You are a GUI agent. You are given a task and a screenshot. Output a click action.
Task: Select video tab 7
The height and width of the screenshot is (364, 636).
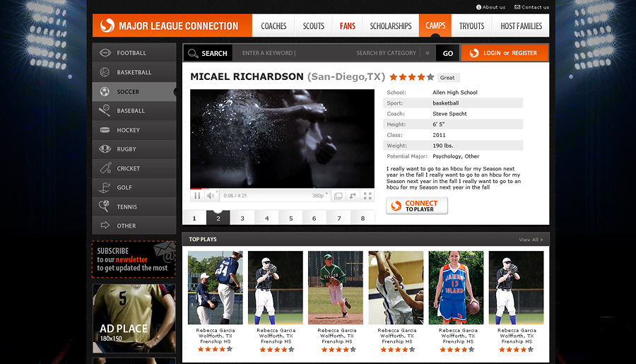point(339,218)
